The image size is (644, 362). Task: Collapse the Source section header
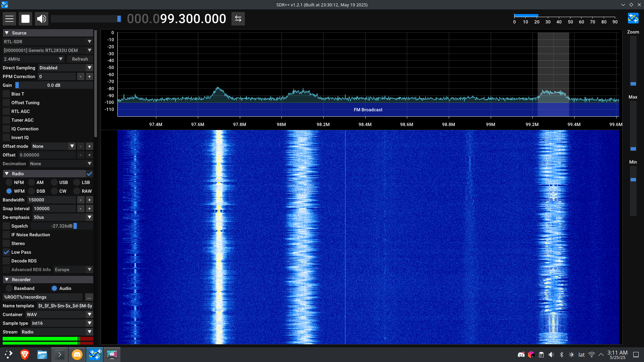(7, 33)
